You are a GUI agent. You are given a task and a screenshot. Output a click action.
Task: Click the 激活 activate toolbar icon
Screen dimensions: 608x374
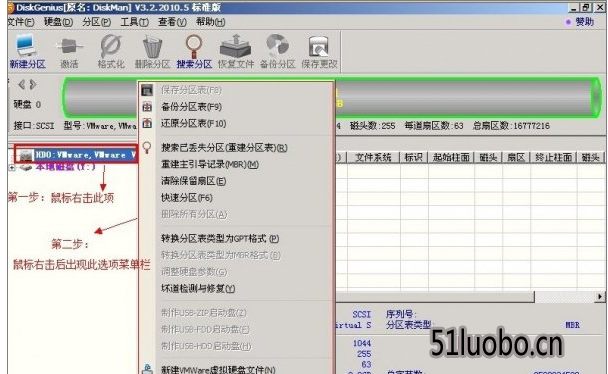(x=69, y=51)
